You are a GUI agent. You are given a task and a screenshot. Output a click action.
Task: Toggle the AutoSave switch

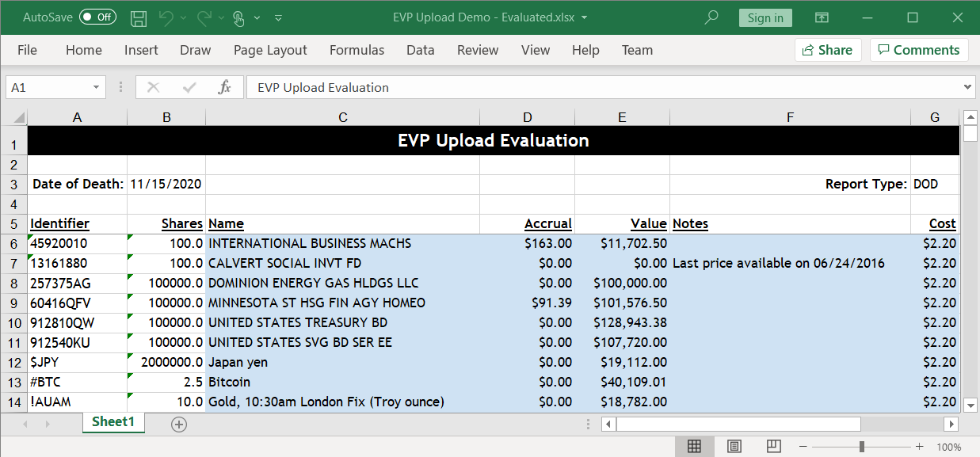click(x=97, y=17)
